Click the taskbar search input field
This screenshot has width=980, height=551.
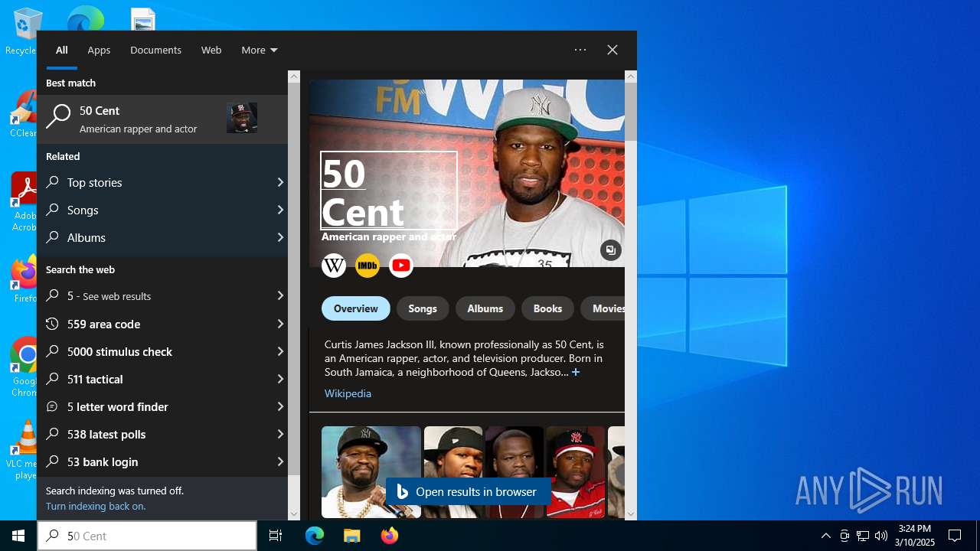147,536
